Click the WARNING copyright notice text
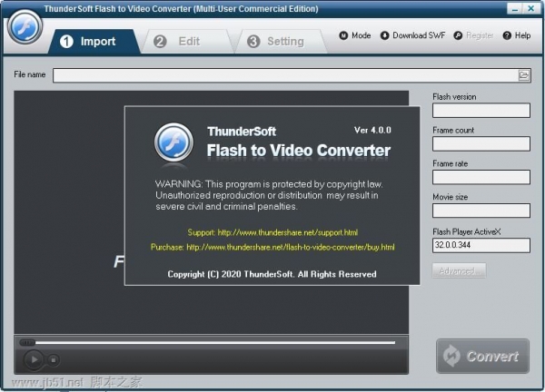 tap(269, 195)
